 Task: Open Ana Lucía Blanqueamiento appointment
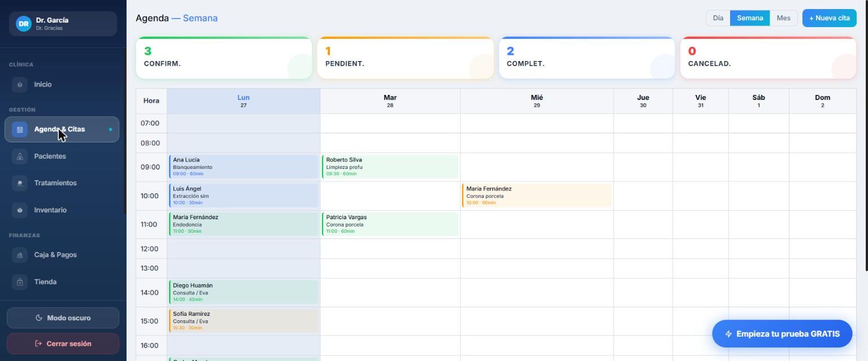(x=244, y=167)
